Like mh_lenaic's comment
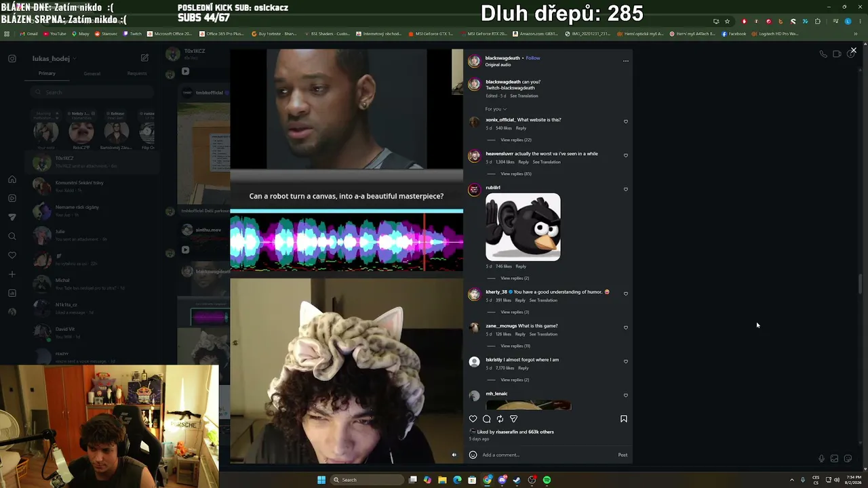The image size is (868, 488). (626, 396)
